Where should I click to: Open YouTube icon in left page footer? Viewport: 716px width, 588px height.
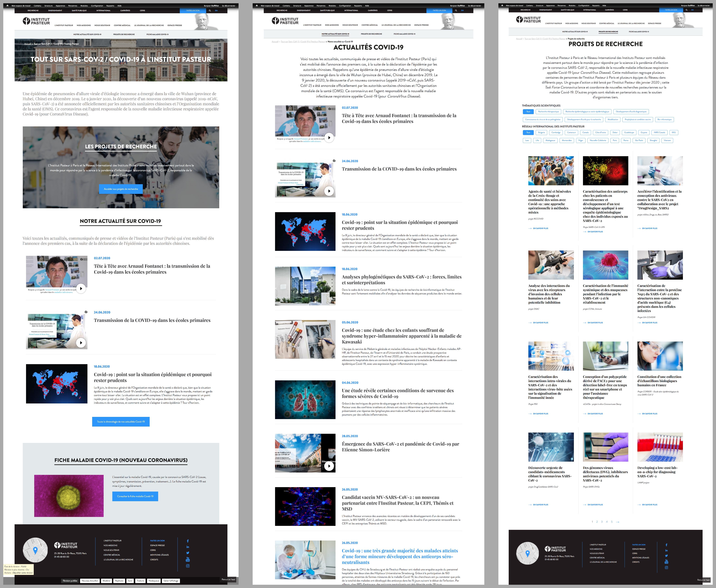(188, 559)
